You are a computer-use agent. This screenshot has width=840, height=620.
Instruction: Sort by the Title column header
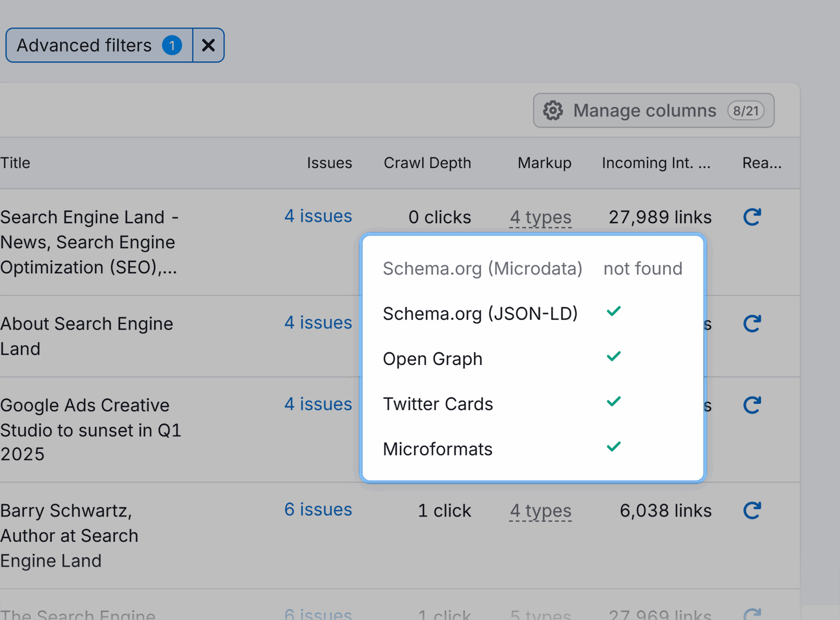click(x=15, y=163)
